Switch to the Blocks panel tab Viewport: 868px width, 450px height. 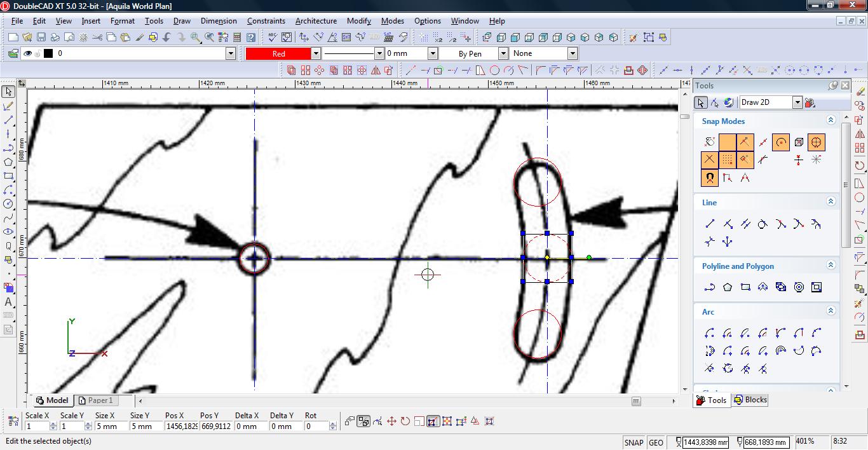pos(750,400)
